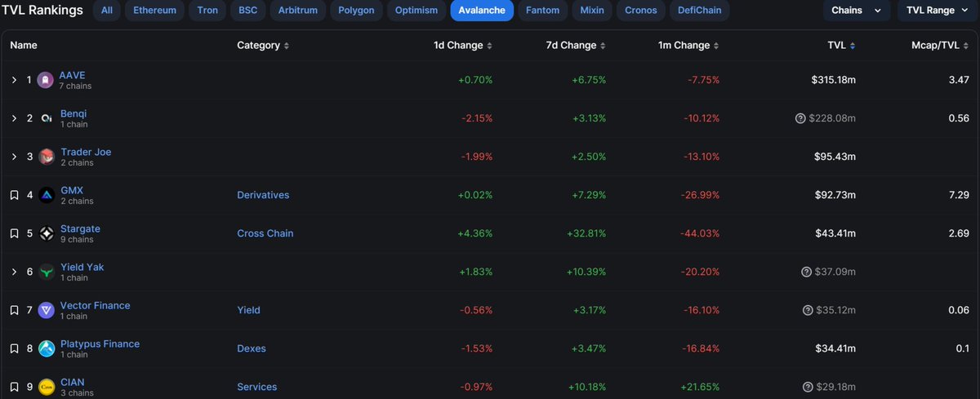Sort table by Category column
The width and height of the screenshot is (980, 399).
[263, 46]
